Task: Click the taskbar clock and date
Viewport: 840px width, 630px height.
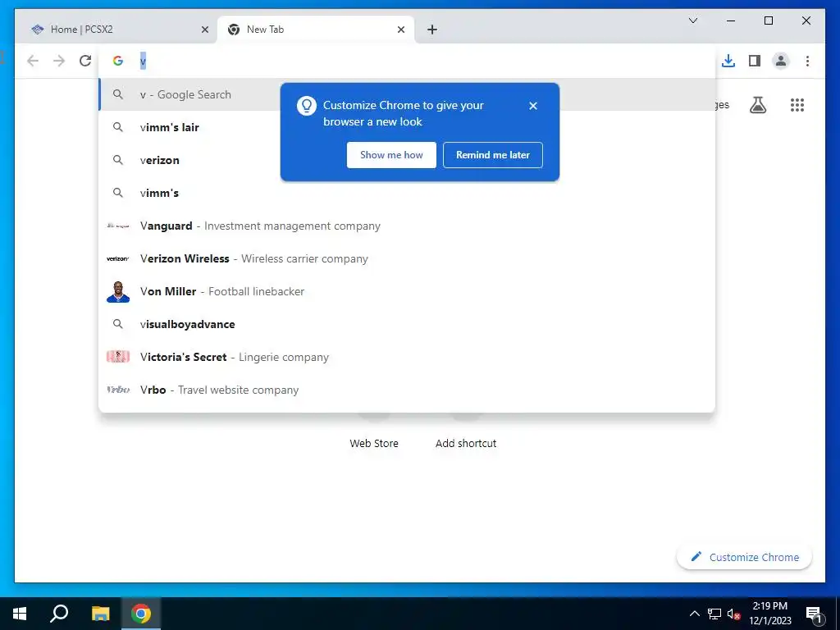Action: [769, 614]
